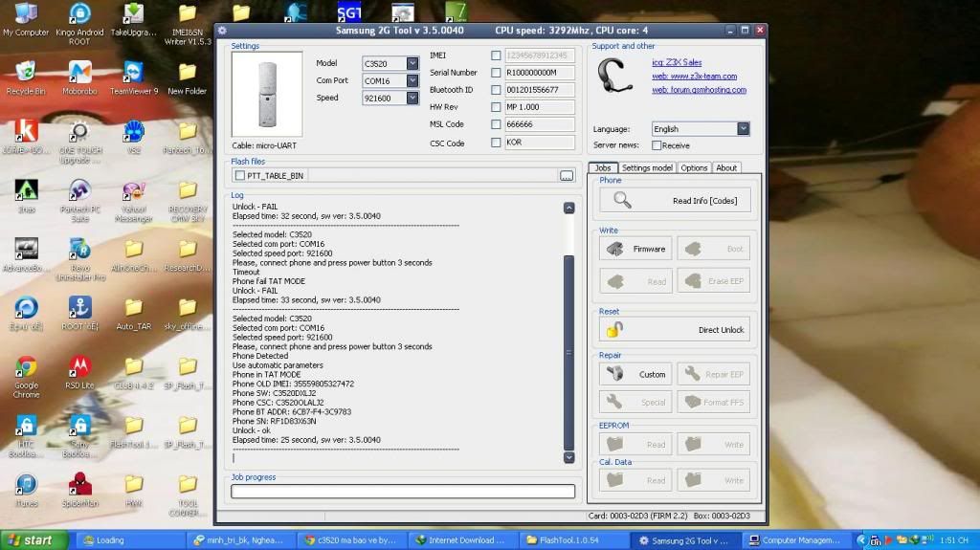This screenshot has height=550, width=980.
Task: Switch to the Jobs tab
Action: tap(603, 167)
